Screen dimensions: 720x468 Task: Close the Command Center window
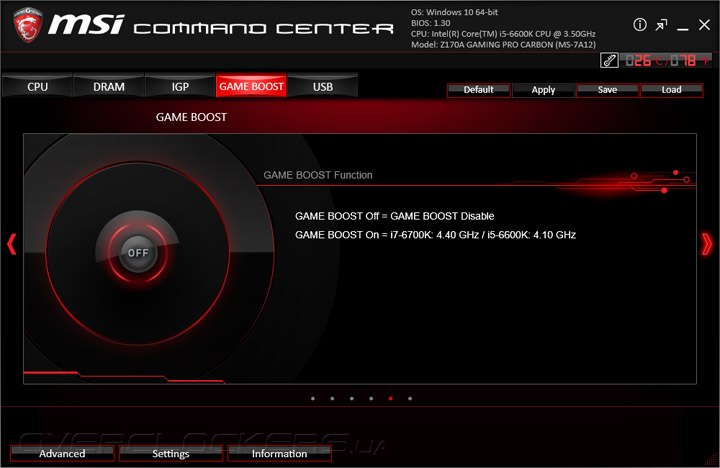[704, 25]
